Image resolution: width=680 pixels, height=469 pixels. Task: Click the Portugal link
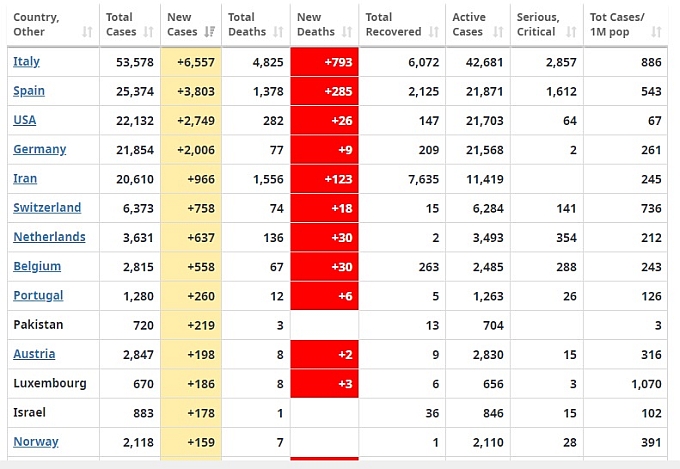[38, 296]
